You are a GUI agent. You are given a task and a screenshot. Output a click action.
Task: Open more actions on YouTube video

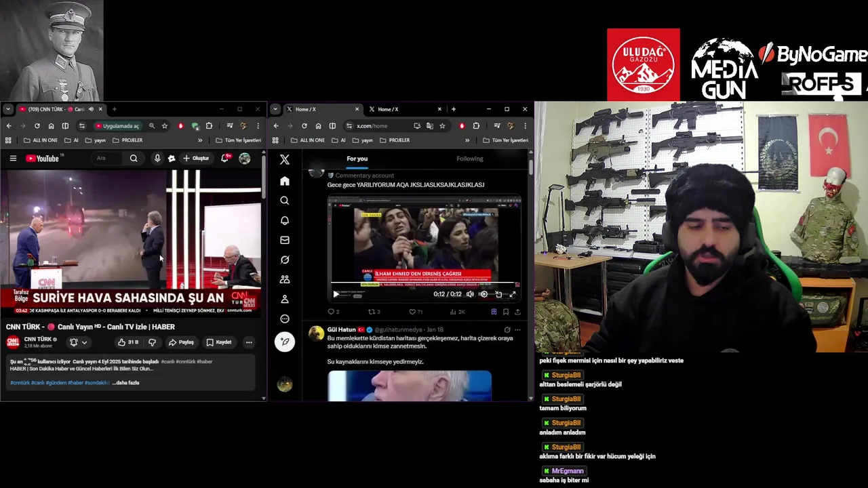[x=249, y=342]
